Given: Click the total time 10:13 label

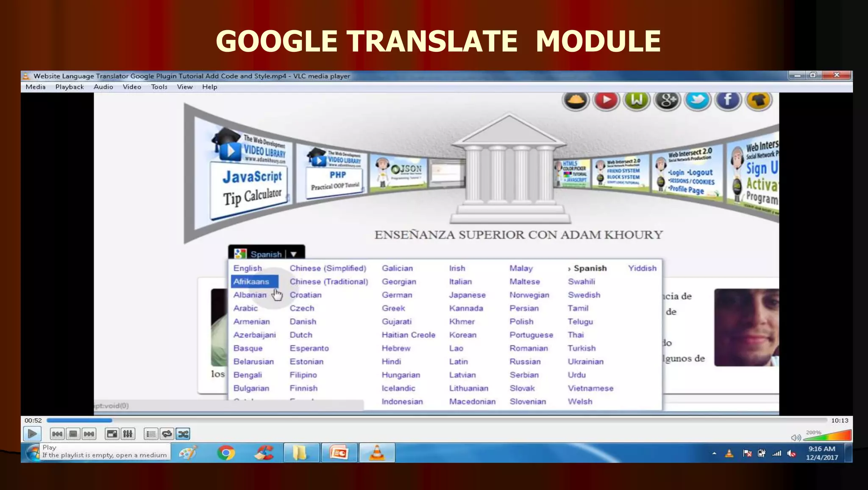Looking at the screenshot, I should pos(840,420).
